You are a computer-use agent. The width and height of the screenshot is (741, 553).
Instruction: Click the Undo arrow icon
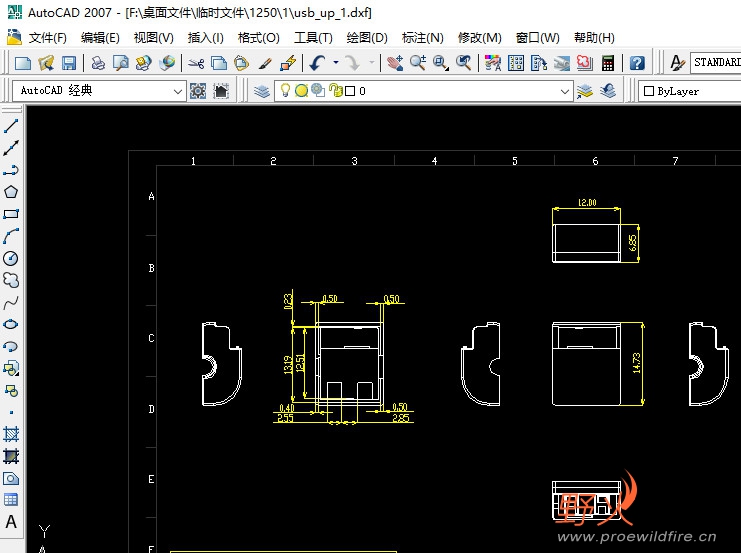pyautogui.click(x=317, y=62)
